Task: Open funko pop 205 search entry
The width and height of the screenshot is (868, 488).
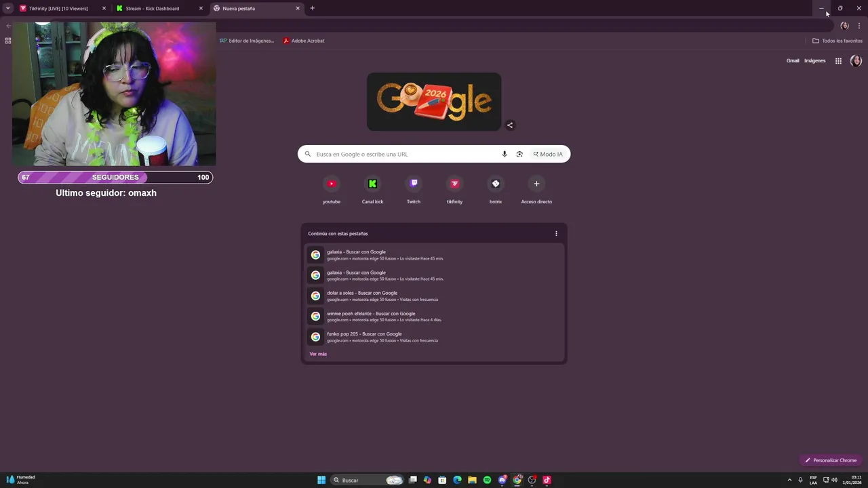Action: pos(434,337)
